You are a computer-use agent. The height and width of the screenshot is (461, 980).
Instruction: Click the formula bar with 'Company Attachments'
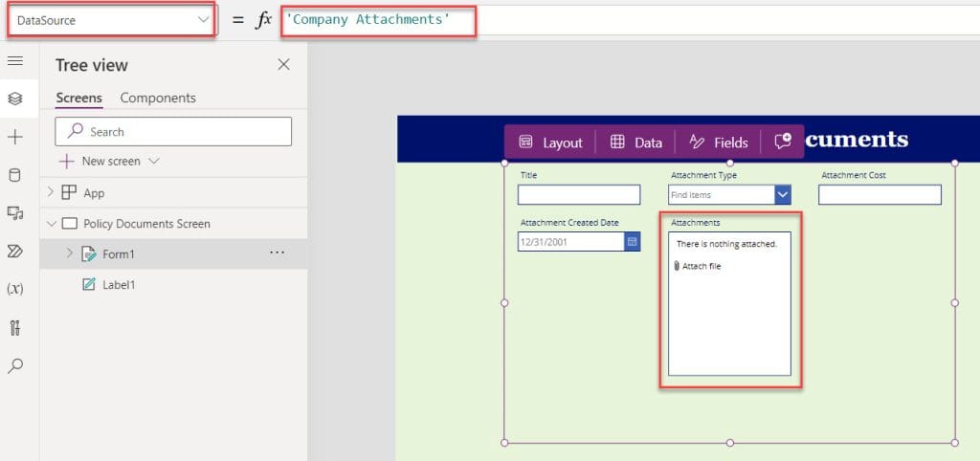tap(630, 20)
